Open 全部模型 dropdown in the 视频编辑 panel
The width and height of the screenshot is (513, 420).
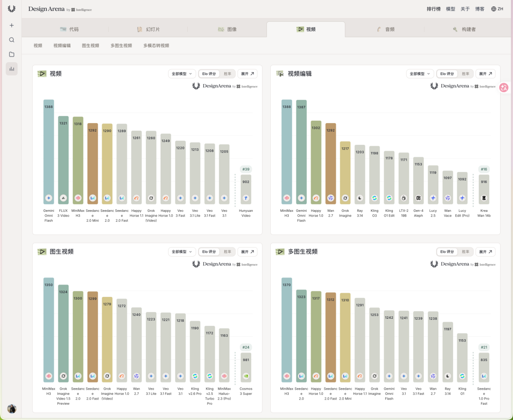420,74
